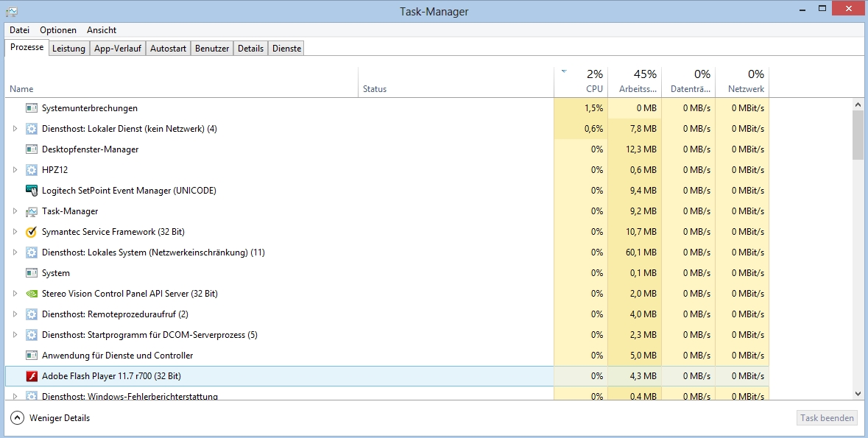Image resolution: width=868 pixels, height=438 pixels.
Task: Select the Prozesse tab
Action: pos(27,47)
